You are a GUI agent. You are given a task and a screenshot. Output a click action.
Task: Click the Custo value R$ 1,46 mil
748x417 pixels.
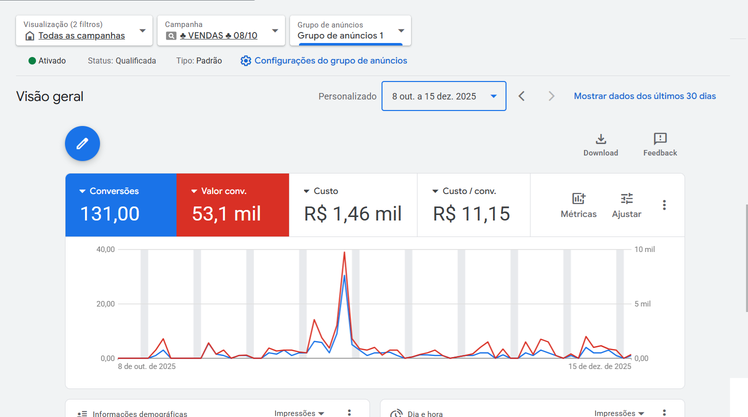click(353, 214)
